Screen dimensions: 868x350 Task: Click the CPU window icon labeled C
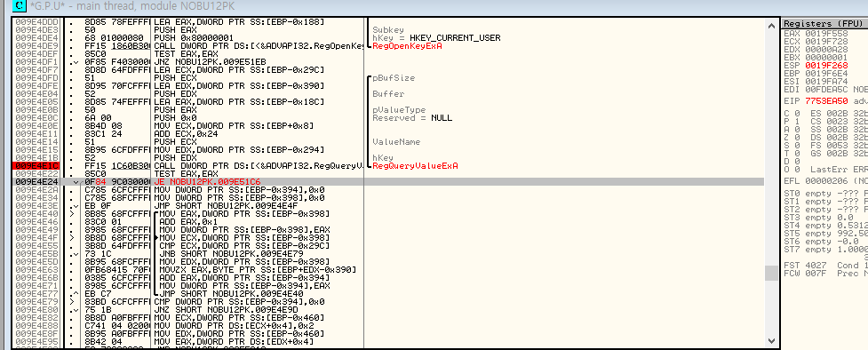click(x=20, y=6)
